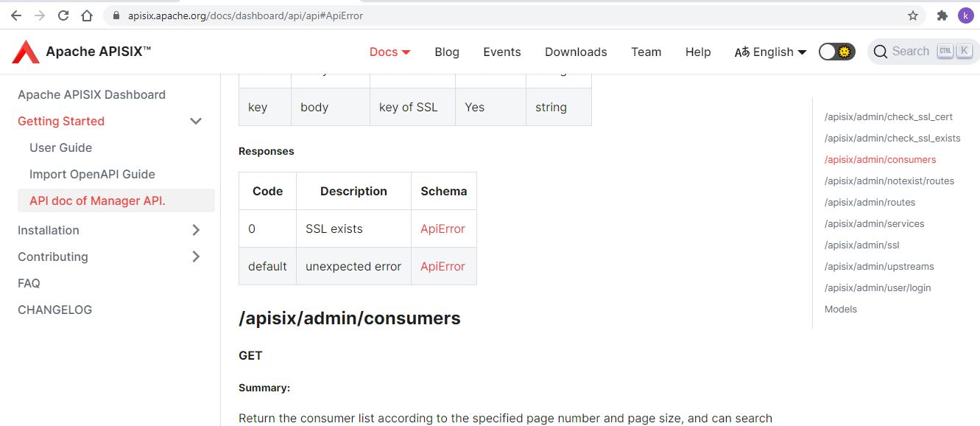
Task: Open the CHANGELOG page
Action: (55, 310)
